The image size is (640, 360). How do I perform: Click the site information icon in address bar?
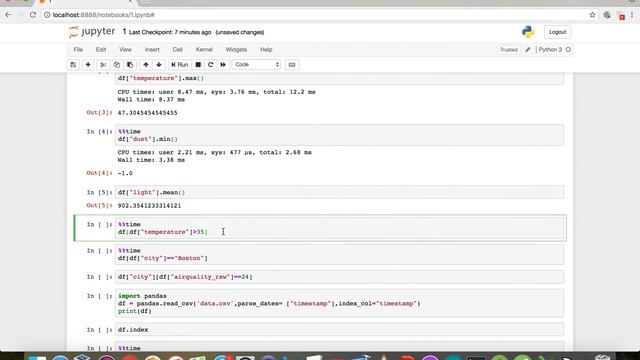coord(47,15)
